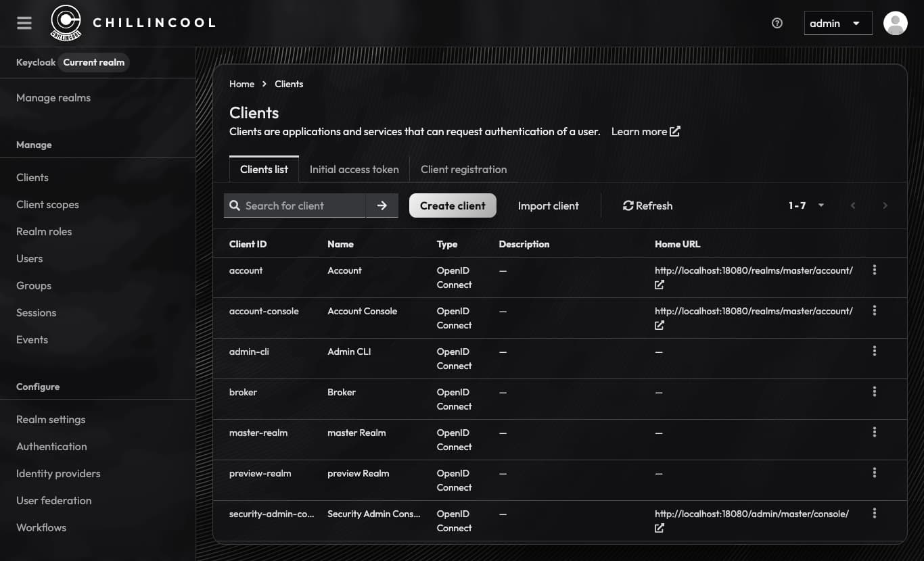
Task: Open kebab menu for security-admin-console row
Action: (x=875, y=513)
